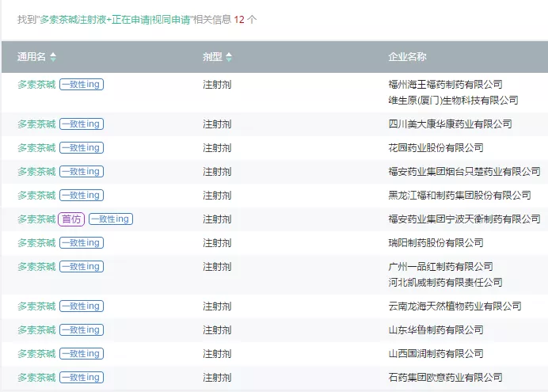Select company 四川美大康华康药业有限公司
Viewport: 548px width, 392px height.
[450, 124]
